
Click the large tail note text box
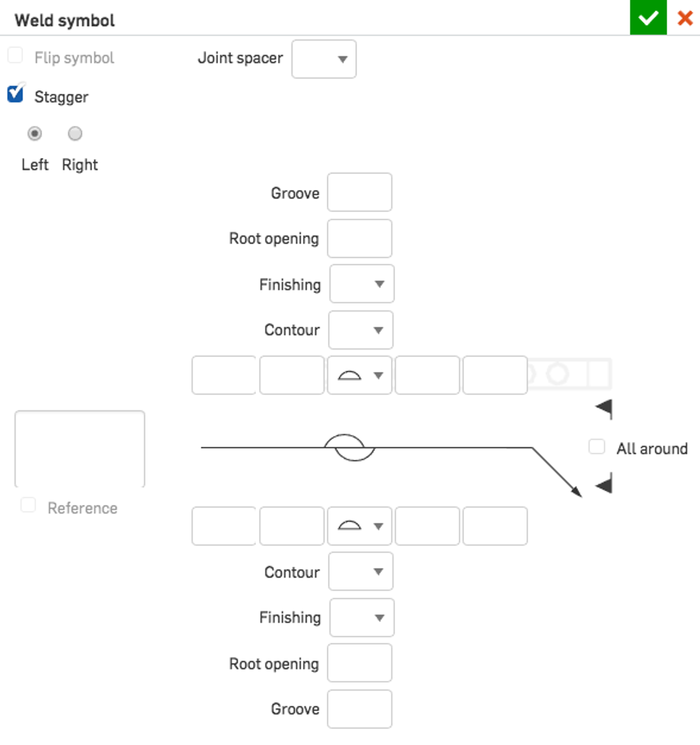[x=80, y=449]
